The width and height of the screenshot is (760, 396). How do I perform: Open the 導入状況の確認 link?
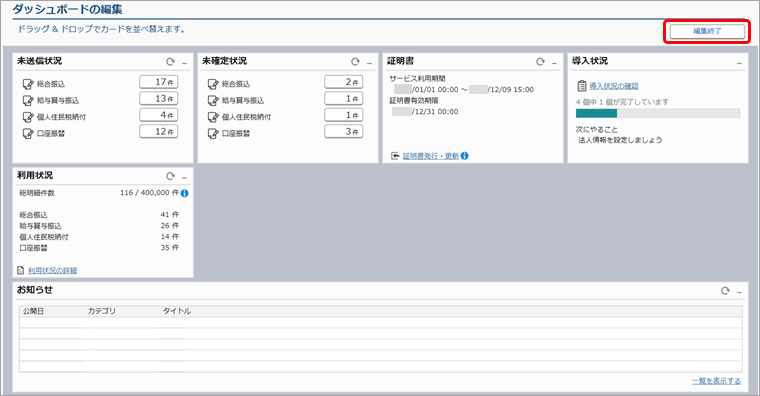click(614, 86)
